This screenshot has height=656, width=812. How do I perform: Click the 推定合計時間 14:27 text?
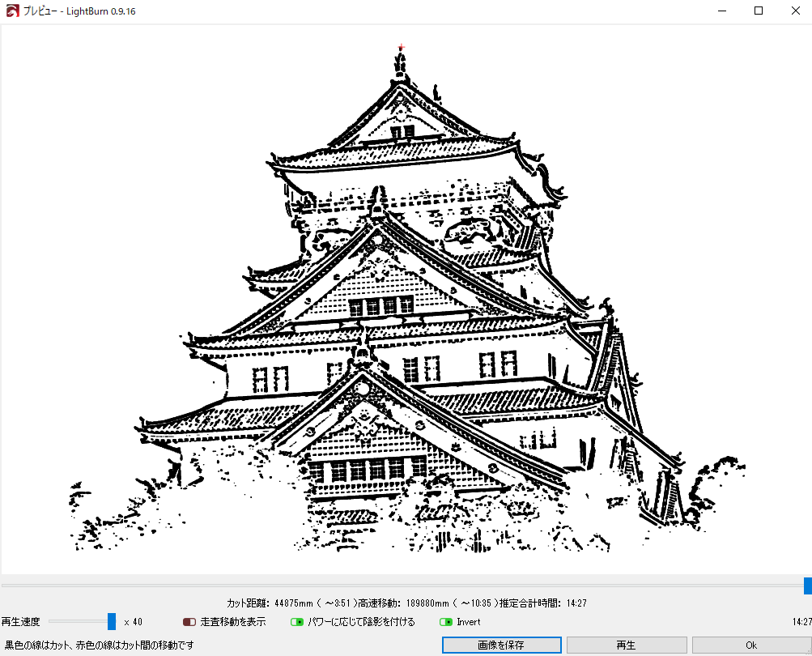pos(542,603)
